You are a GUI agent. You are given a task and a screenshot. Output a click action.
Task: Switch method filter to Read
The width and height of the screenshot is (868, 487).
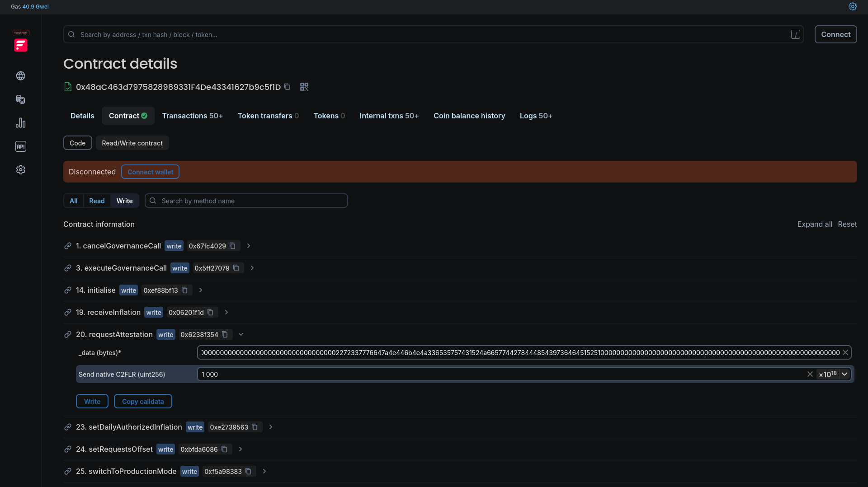point(97,201)
